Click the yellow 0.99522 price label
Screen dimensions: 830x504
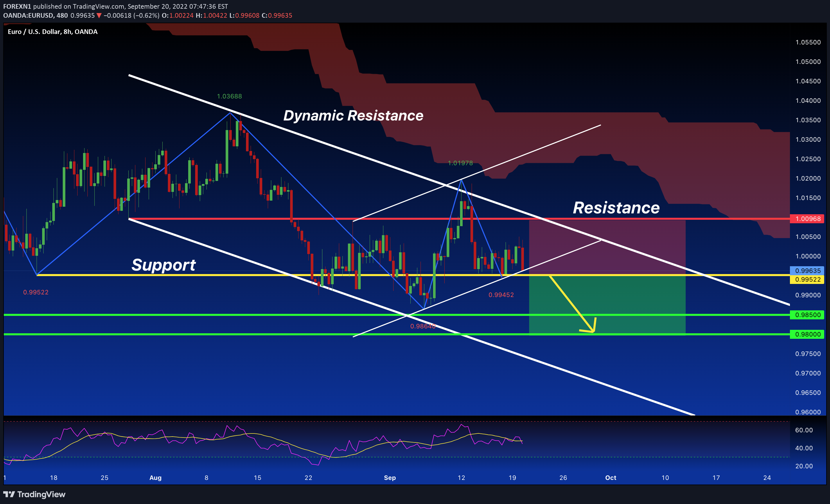(x=807, y=280)
